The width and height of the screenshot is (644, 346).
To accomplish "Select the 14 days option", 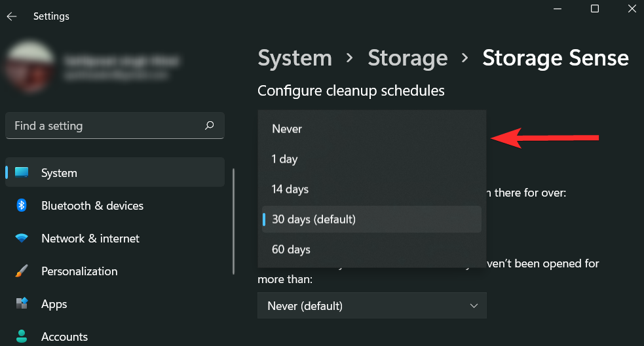I will [x=290, y=189].
